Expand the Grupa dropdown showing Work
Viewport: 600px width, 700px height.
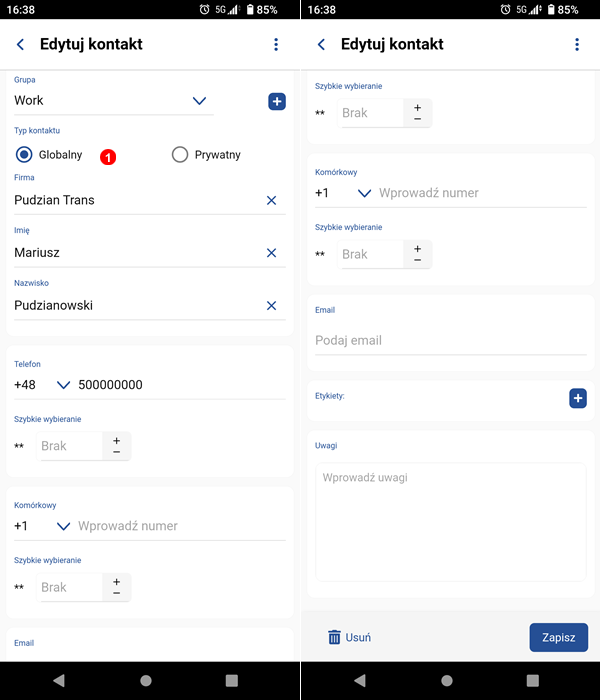click(114, 101)
